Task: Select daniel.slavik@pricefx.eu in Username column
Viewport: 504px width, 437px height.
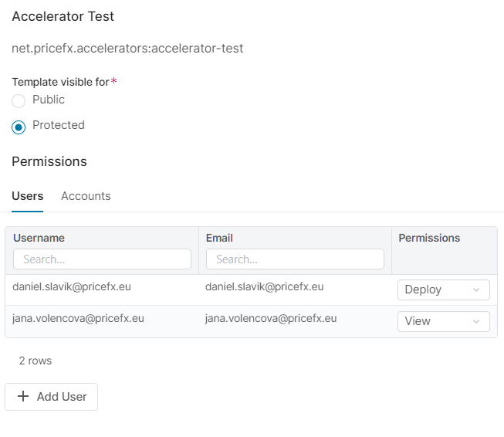Action: 72,286
